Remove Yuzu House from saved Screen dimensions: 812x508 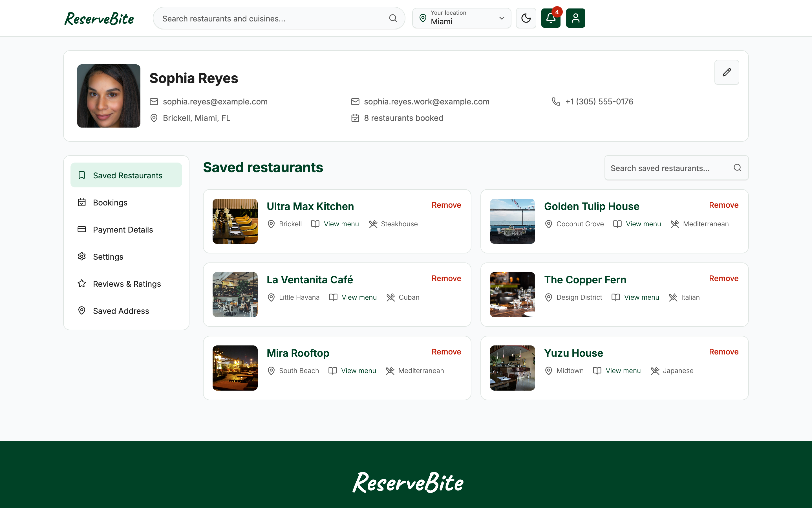(x=724, y=352)
